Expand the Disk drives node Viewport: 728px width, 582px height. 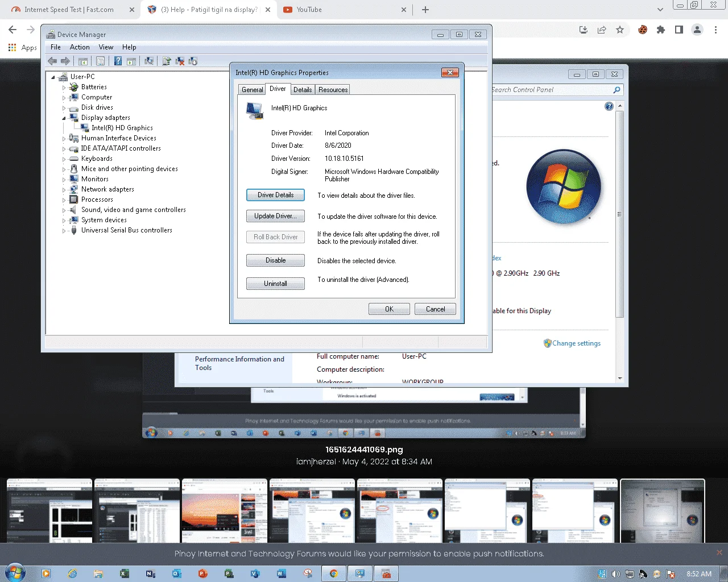click(64, 108)
